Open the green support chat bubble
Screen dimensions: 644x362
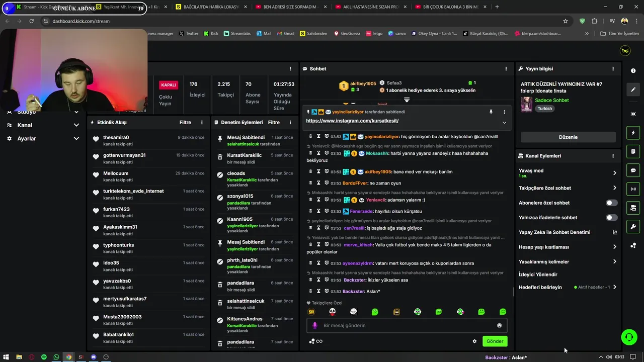click(x=629, y=337)
